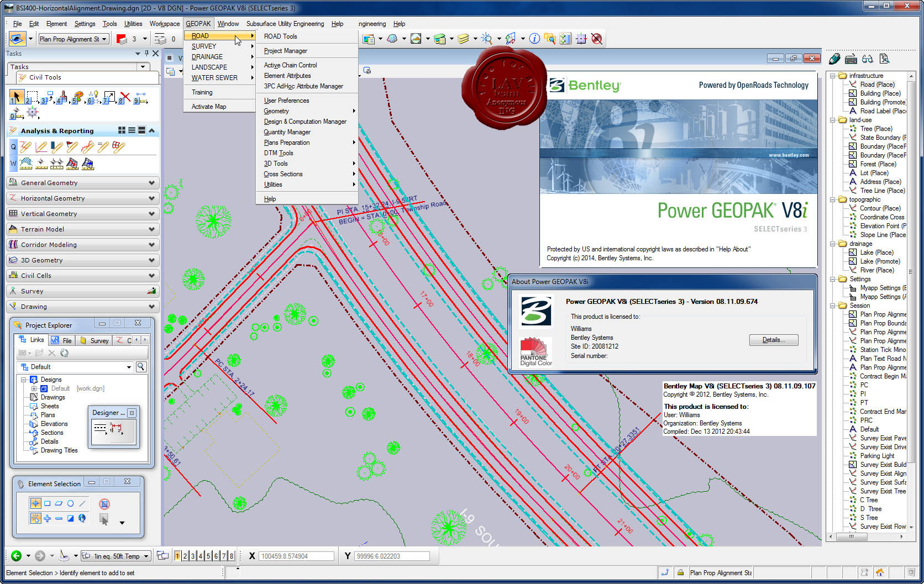Collapse the infrastructure folder in right tree

click(x=833, y=76)
